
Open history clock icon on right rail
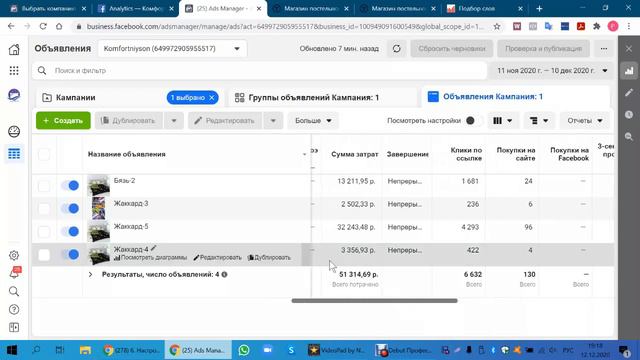(x=629, y=115)
